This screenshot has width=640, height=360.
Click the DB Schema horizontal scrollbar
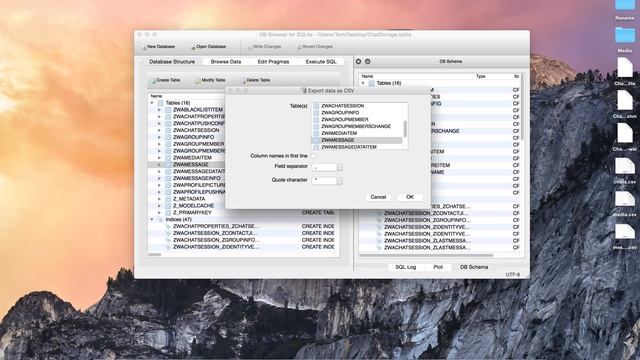click(426, 256)
